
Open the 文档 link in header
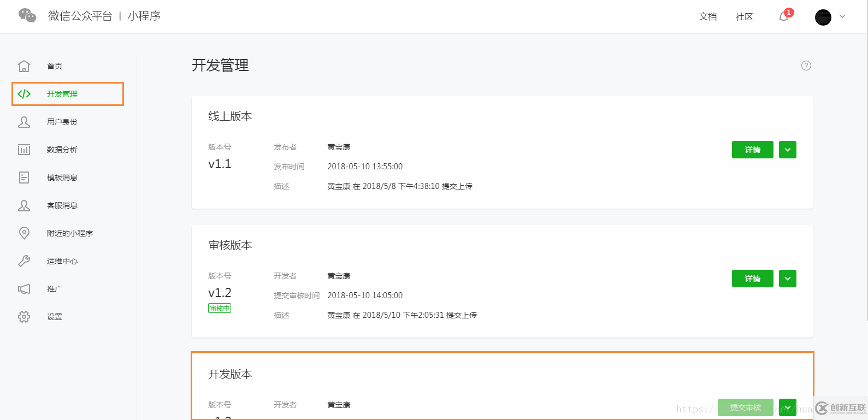coord(707,17)
